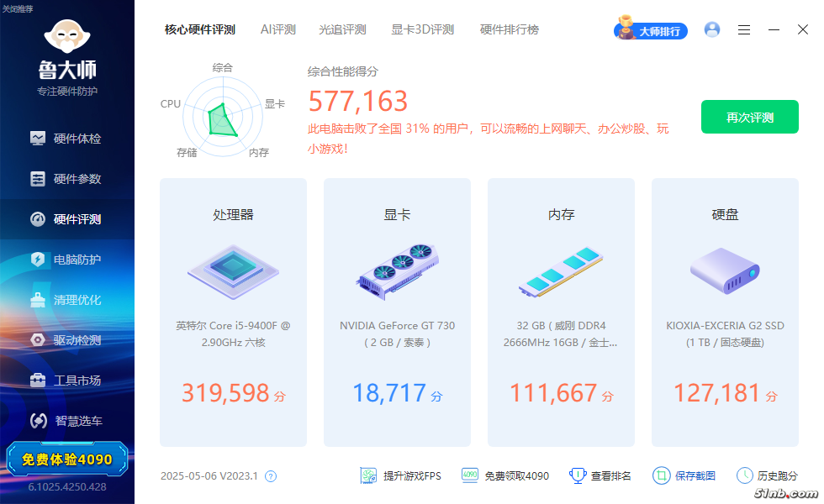Open the hamburger menu in title bar
This screenshot has width=824, height=504.
744,29
